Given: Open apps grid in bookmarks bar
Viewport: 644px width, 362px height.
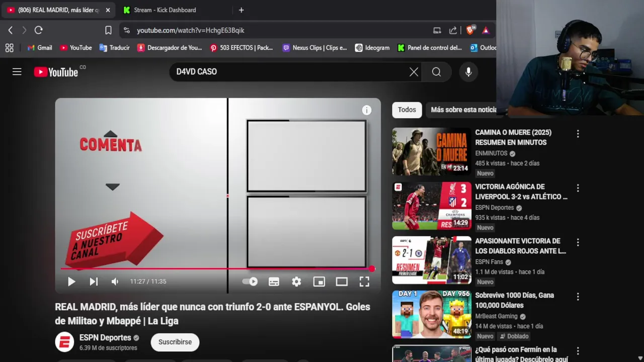Looking at the screenshot, I should click(9, 48).
